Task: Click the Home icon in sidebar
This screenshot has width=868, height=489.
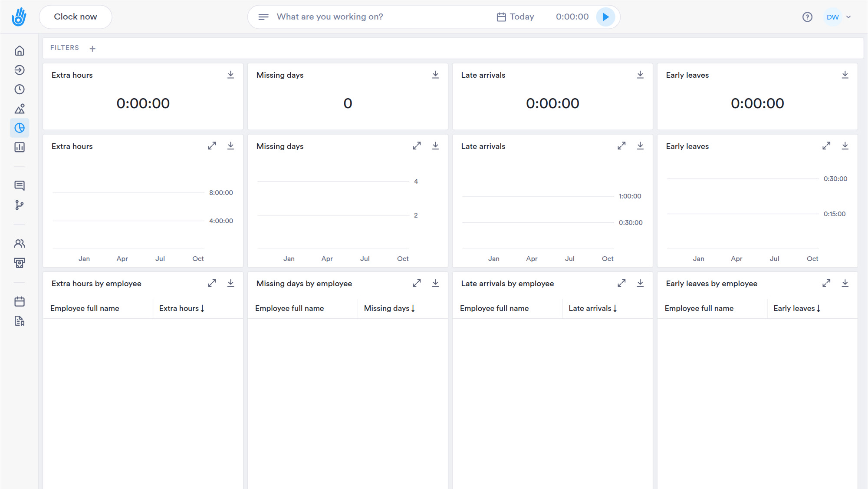Action: [20, 51]
